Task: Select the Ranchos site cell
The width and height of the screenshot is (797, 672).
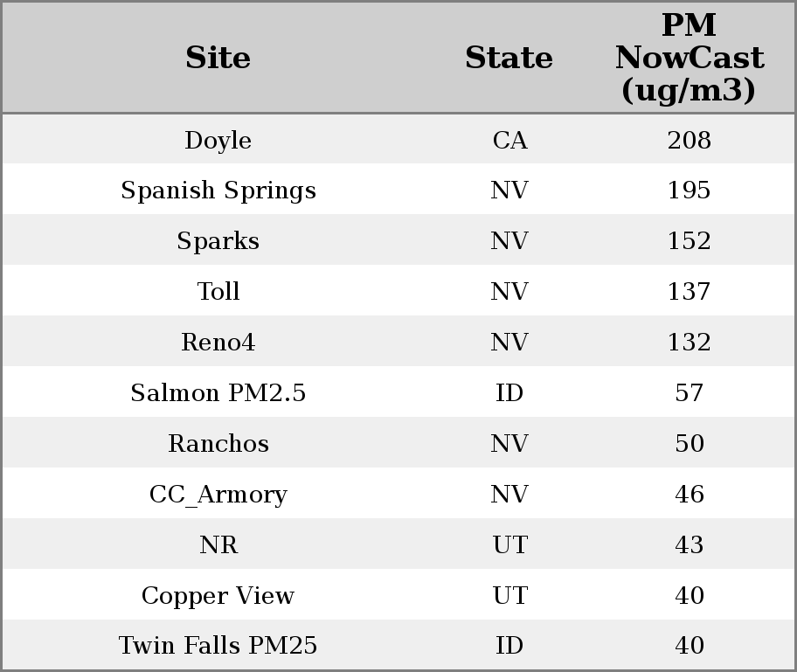Action: tap(218, 444)
